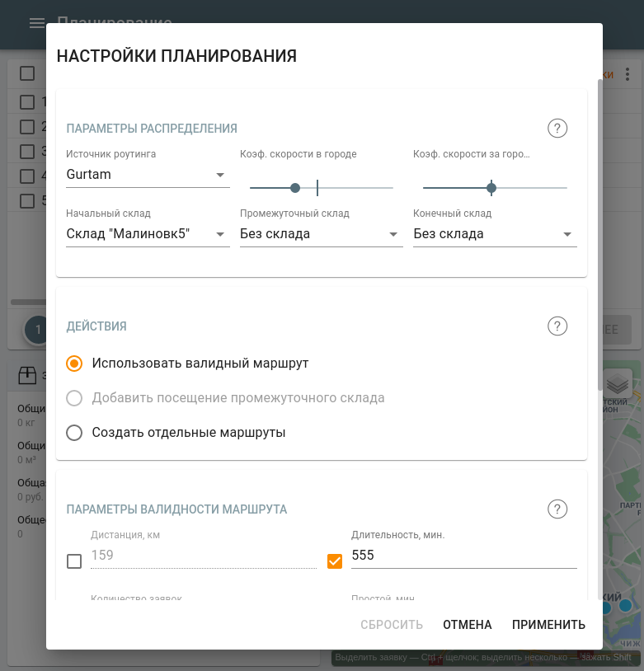
Task: Select Использовать валидный маршрут radio option
Action: (74, 364)
